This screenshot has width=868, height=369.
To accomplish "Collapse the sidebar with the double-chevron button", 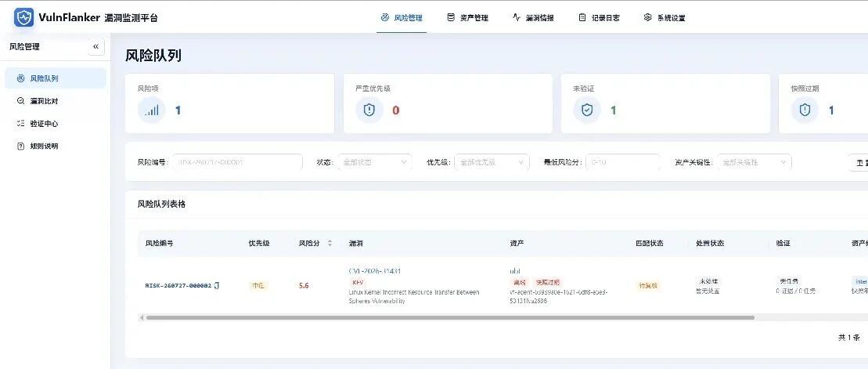I will (x=95, y=47).
